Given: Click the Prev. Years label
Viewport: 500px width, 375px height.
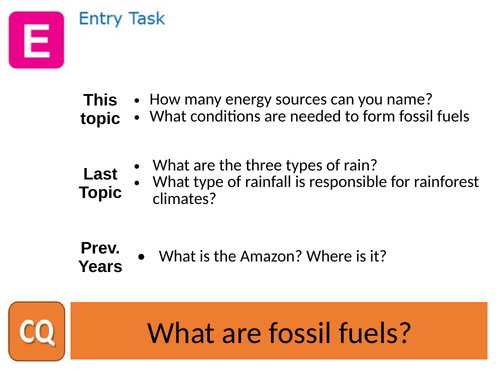Looking at the screenshot, I should (x=100, y=257).
